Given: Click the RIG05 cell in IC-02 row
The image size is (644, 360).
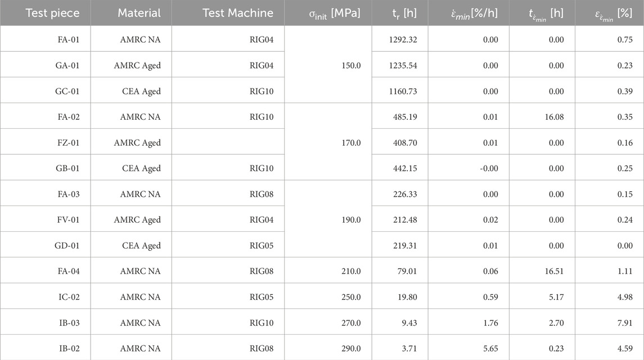Looking at the screenshot, I should point(262,297).
